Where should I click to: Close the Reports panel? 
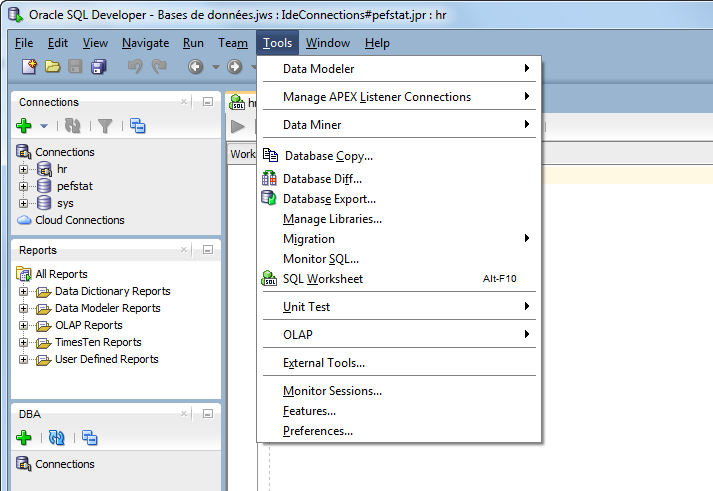point(184,250)
